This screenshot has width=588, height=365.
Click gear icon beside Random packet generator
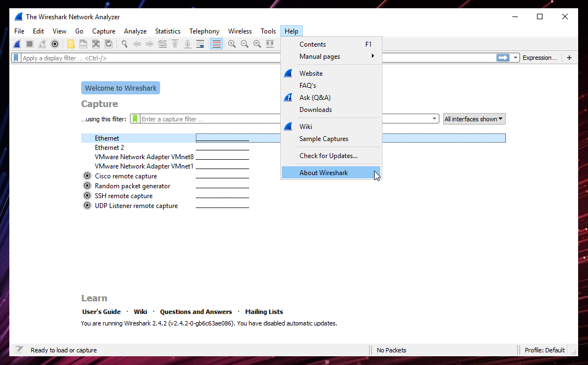click(x=87, y=186)
